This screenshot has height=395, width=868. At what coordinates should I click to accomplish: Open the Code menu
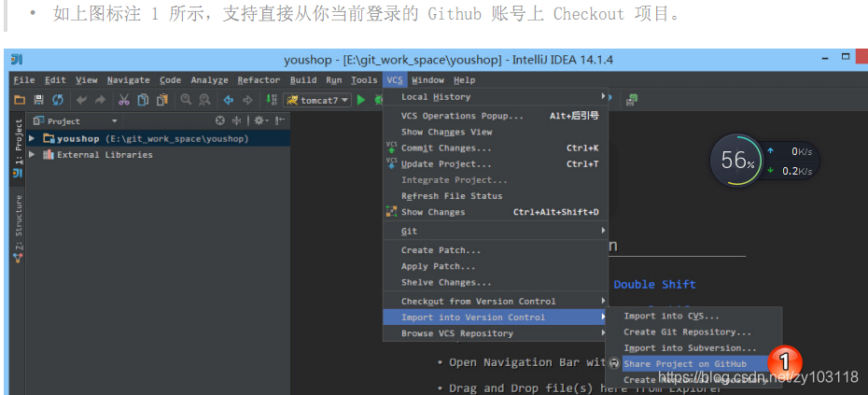[171, 80]
